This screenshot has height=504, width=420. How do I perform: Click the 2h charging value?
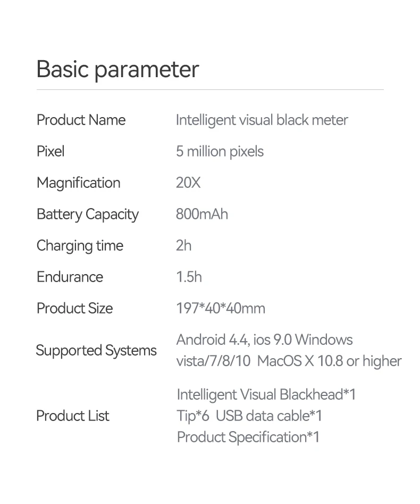(183, 245)
